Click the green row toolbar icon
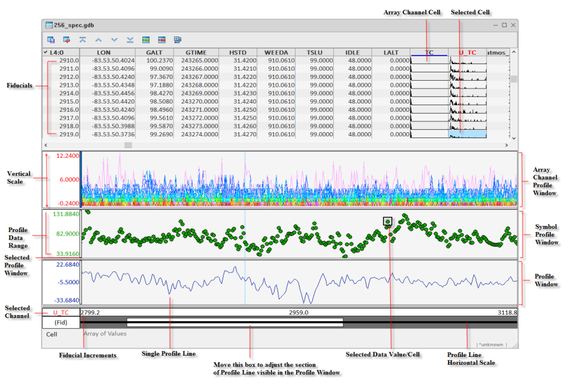Image resolution: width=588 pixels, height=391 pixels. click(146, 40)
